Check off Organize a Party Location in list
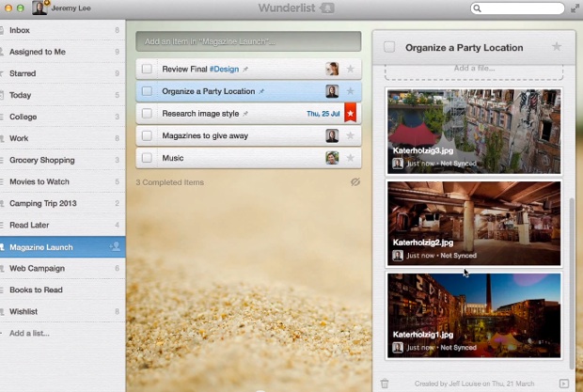Screen dimensions: 583x392 [x=147, y=91]
